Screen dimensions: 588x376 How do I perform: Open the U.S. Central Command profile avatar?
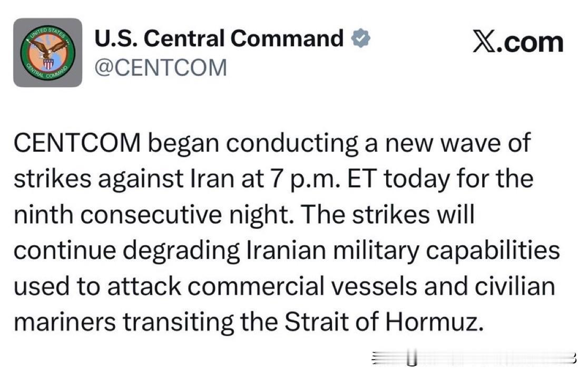click(x=47, y=53)
